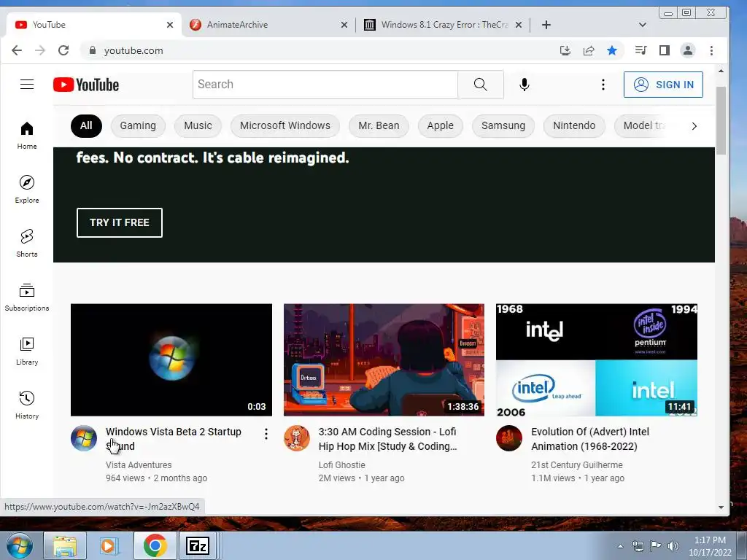Click the YouTube search field
This screenshot has height=560, width=747.
325,85
